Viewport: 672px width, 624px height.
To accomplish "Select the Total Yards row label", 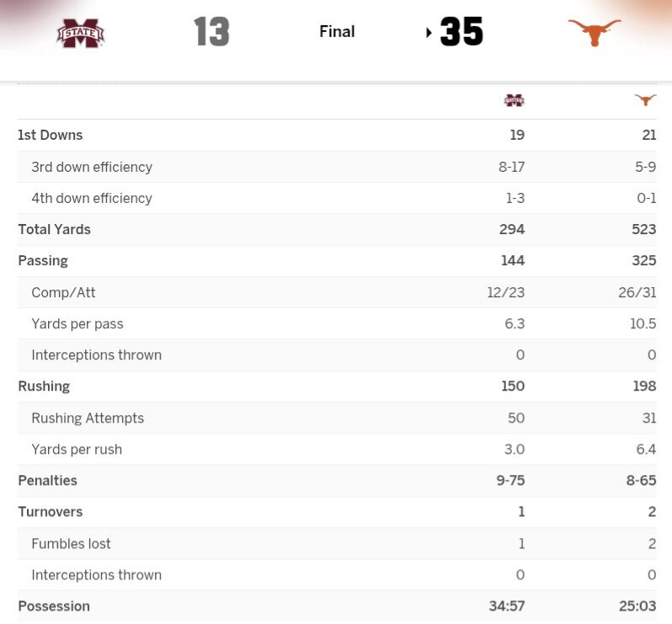I will coord(54,229).
